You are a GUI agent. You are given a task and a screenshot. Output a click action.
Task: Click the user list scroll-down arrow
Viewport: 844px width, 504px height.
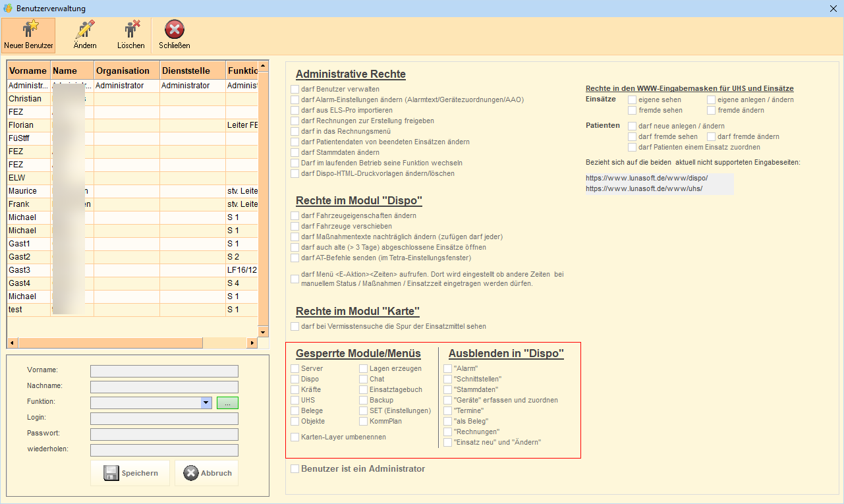263,332
